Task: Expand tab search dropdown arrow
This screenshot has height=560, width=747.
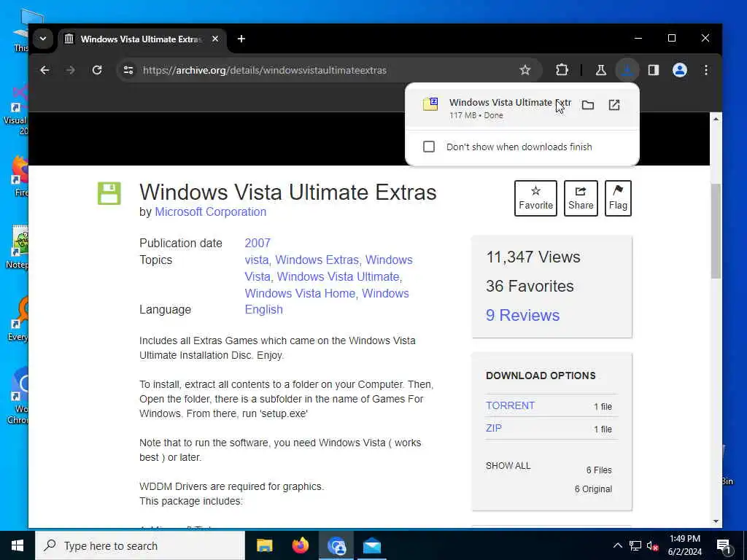Action: 43,39
